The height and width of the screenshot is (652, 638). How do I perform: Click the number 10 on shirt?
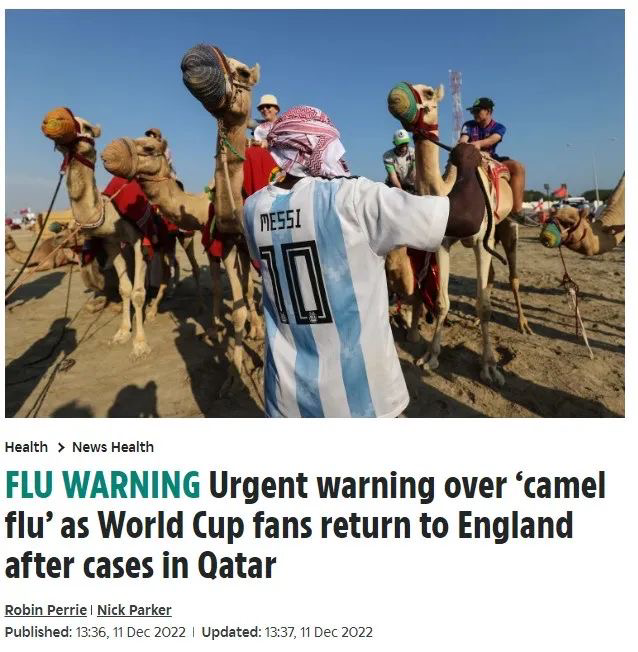point(296,283)
